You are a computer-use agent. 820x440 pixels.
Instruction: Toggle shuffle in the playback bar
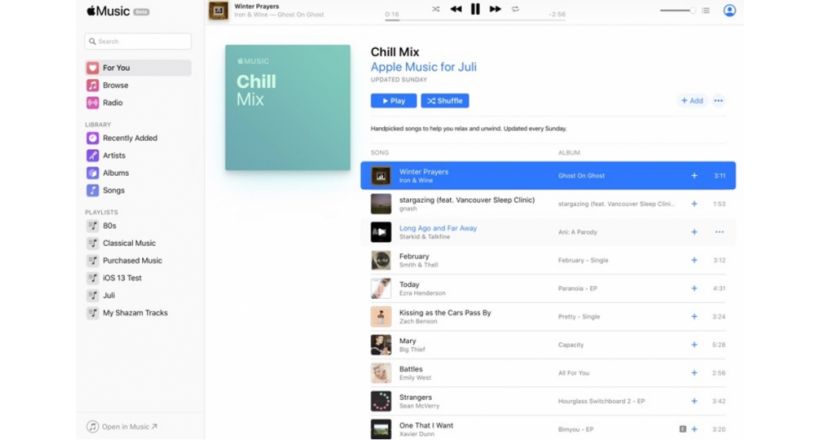pyautogui.click(x=436, y=9)
